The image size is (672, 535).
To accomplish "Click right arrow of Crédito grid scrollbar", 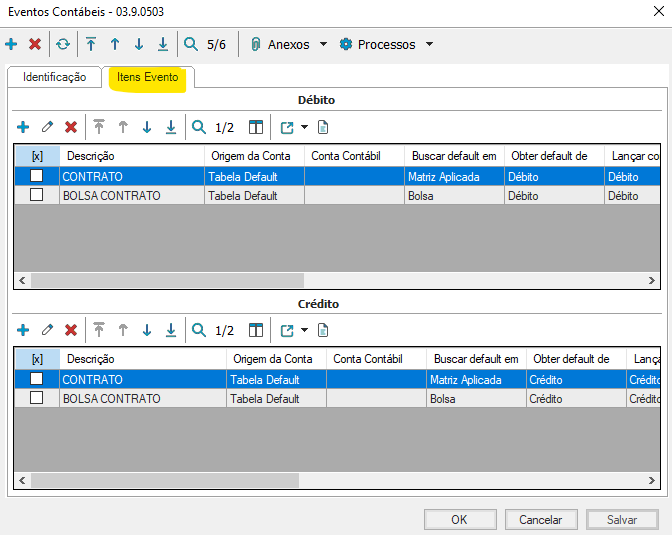I will tap(651, 480).
